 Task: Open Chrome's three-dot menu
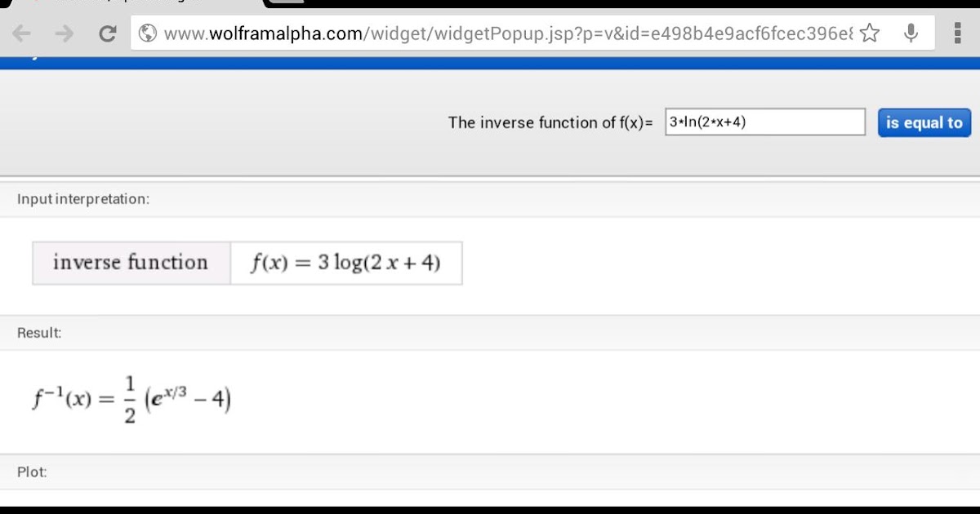957,33
